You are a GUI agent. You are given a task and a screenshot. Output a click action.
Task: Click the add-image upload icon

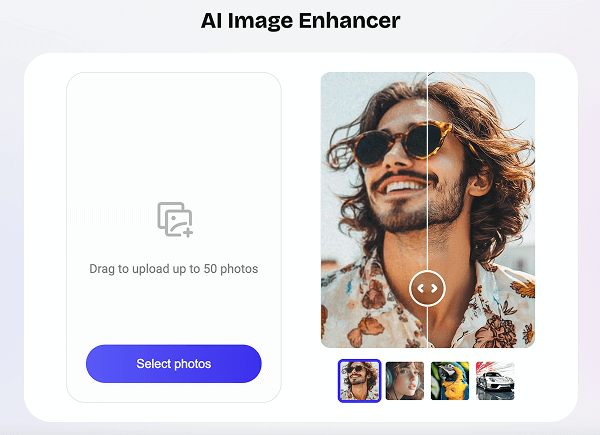tap(174, 219)
